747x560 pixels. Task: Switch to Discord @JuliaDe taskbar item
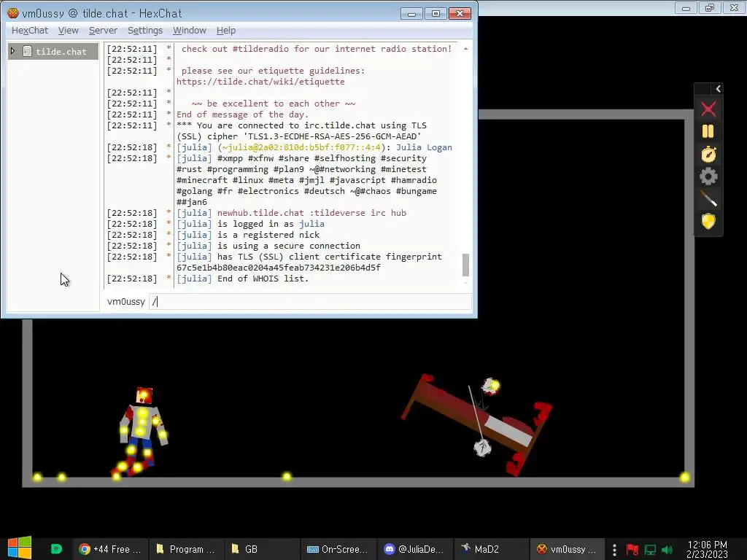pyautogui.click(x=414, y=549)
